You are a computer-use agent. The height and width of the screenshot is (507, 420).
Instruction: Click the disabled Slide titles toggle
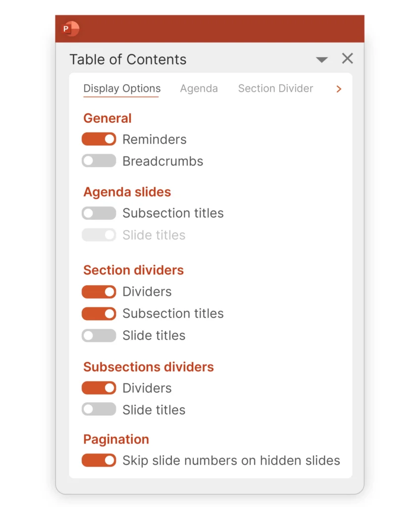pyautogui.click(x=99, y=235)
